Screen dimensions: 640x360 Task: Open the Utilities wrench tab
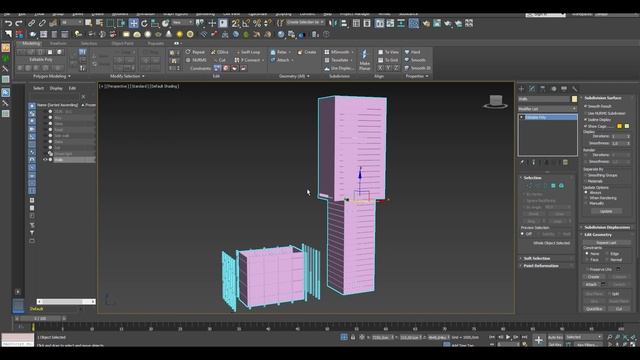tap(575, 89)
